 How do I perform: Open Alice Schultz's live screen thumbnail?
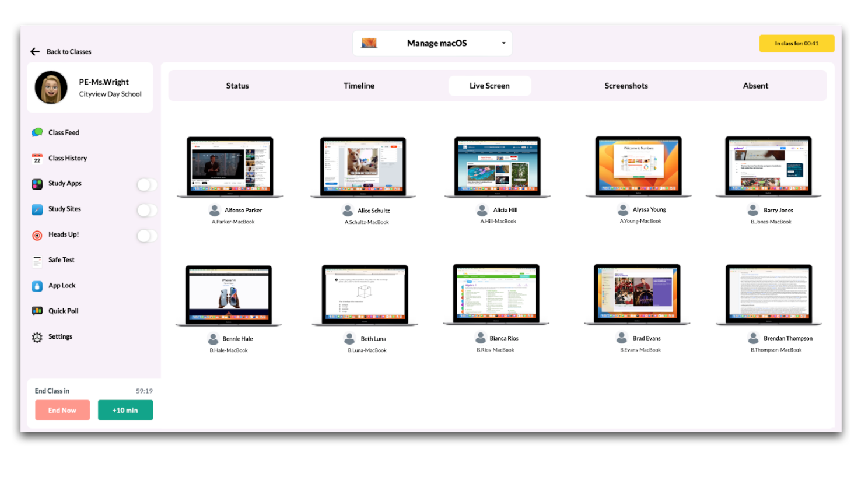click(x=363, y=166)
